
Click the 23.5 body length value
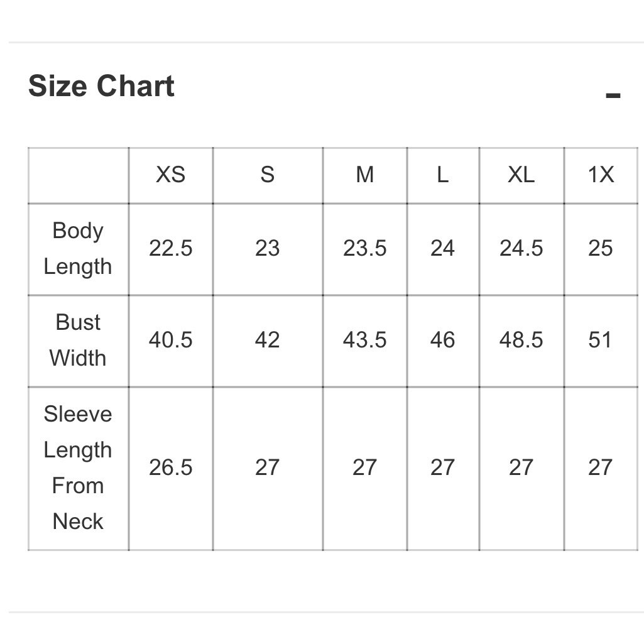pyautogui.click(x=364, y=248)
